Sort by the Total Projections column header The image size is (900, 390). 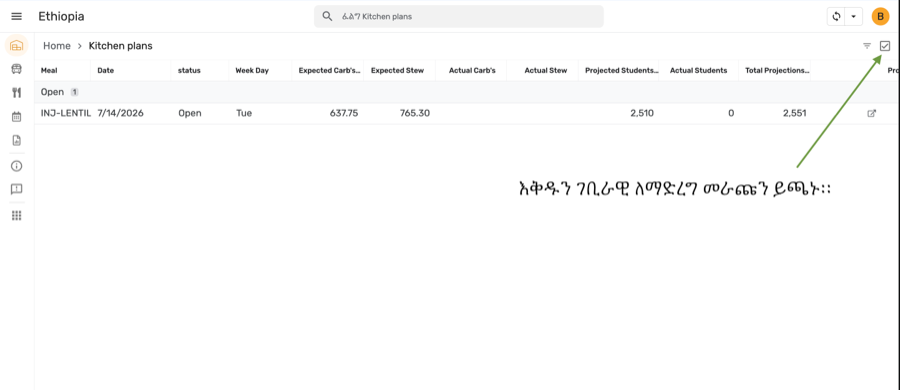777,71
